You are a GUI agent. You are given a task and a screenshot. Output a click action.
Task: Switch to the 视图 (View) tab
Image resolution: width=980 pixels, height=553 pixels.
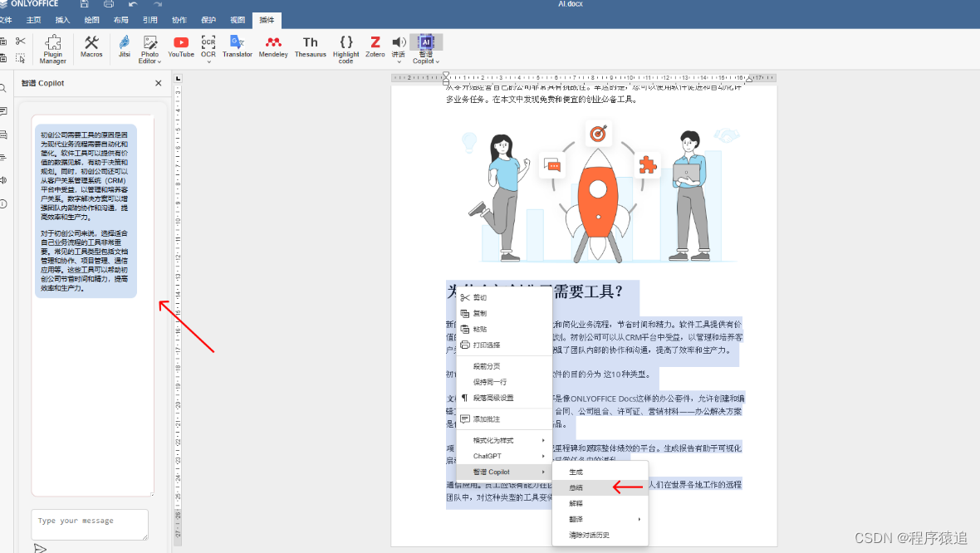(x=238, y=20)
